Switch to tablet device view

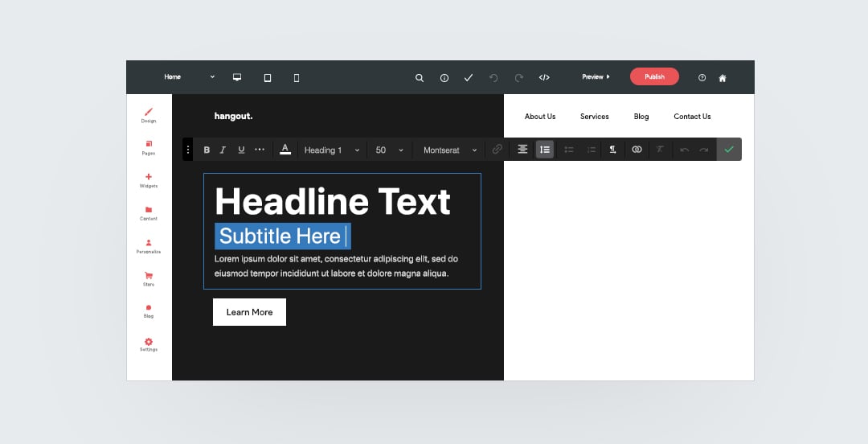click(x=268, y=78)
